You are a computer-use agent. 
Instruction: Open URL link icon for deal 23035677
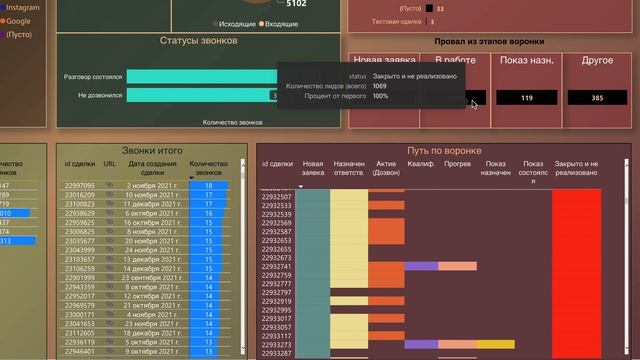coord(109,241)
